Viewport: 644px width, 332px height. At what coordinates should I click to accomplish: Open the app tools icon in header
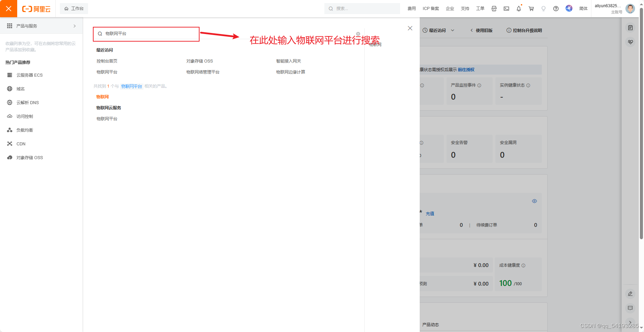coord(494,9)
